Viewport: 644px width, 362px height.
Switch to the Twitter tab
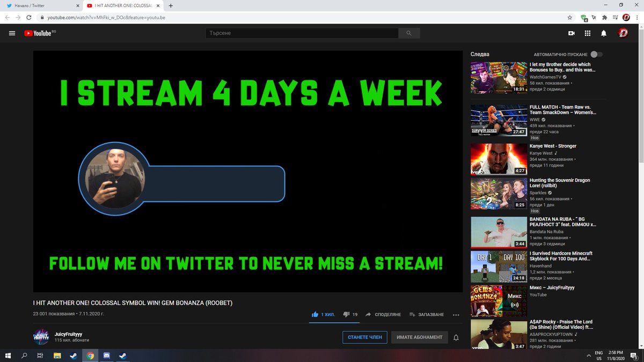(x=42, y=5)
